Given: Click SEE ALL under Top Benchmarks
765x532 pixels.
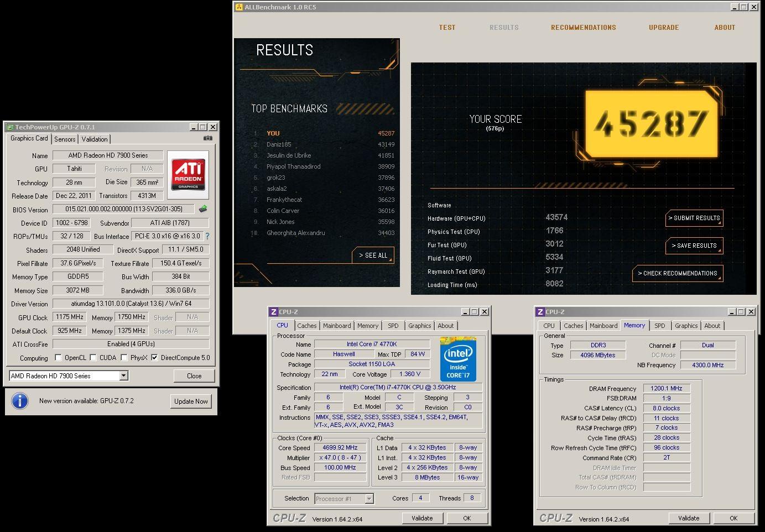Looking at the screenshot, I should (373, 255).
